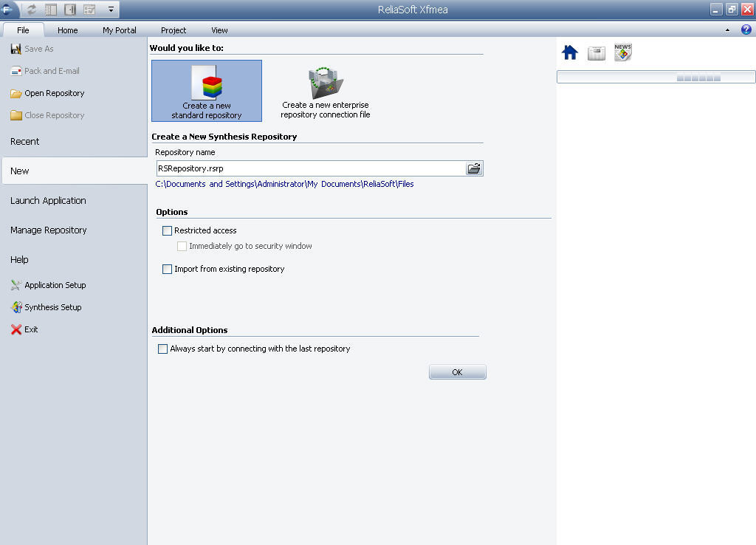756x545 pixels.
Task: Click the blue Home icon in My Portal
Action: [x=570, y=52]
